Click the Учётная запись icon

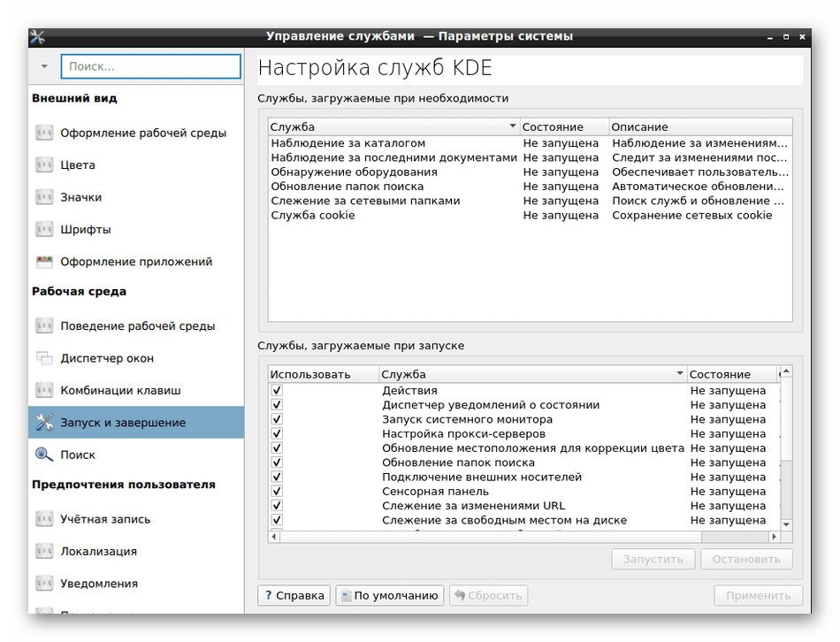[x=44, y=519]
